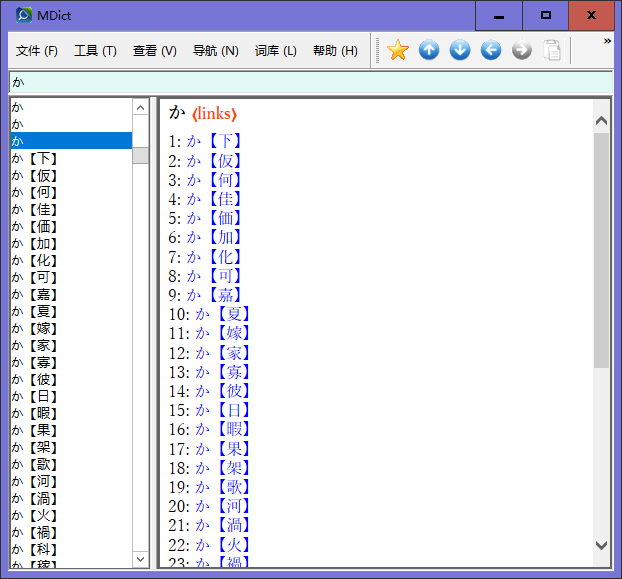Select か【夏】 in the word list
Viewport: 622px width, 579px height.
71,311
